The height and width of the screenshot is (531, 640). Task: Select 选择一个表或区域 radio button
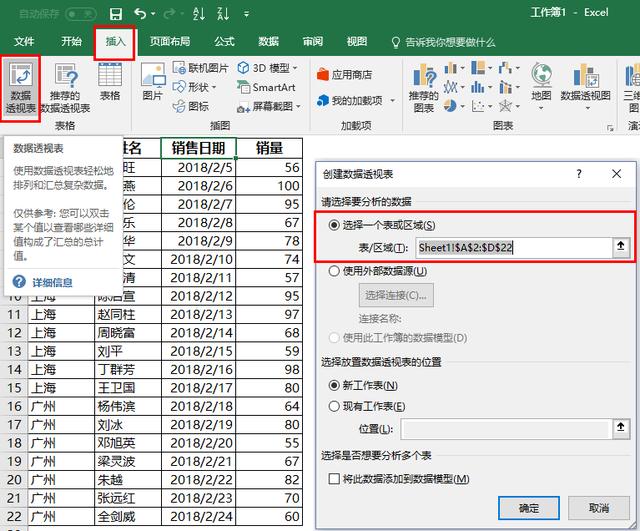coord(334,225)
